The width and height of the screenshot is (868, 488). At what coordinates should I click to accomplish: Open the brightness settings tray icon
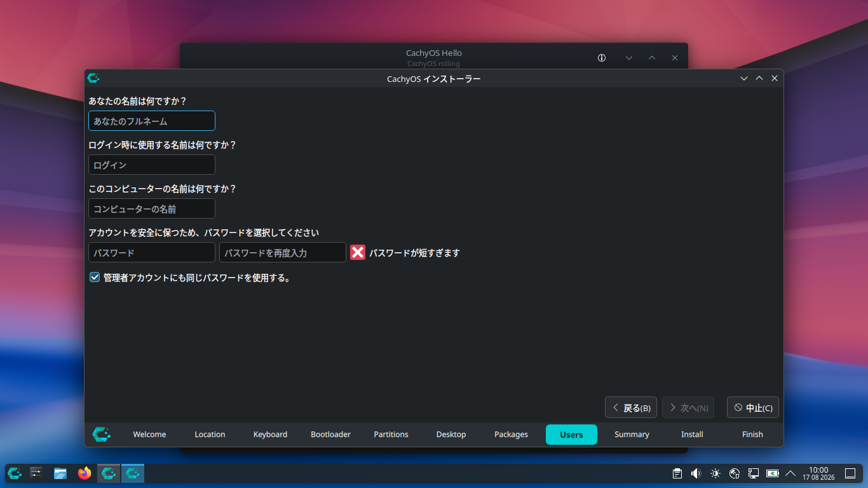[x=715, y=473]
